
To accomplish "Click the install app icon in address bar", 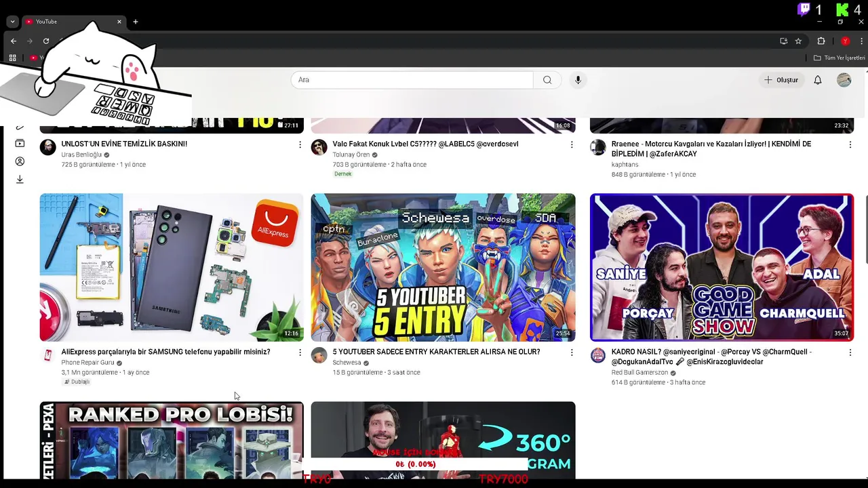I will (783, 41).
